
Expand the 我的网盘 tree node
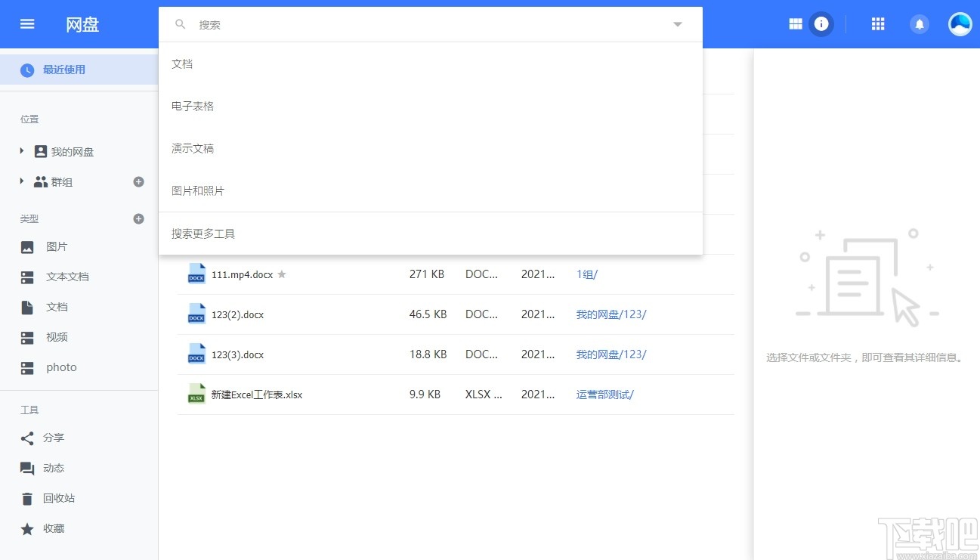pyautogui.click(x=22, y=151)
